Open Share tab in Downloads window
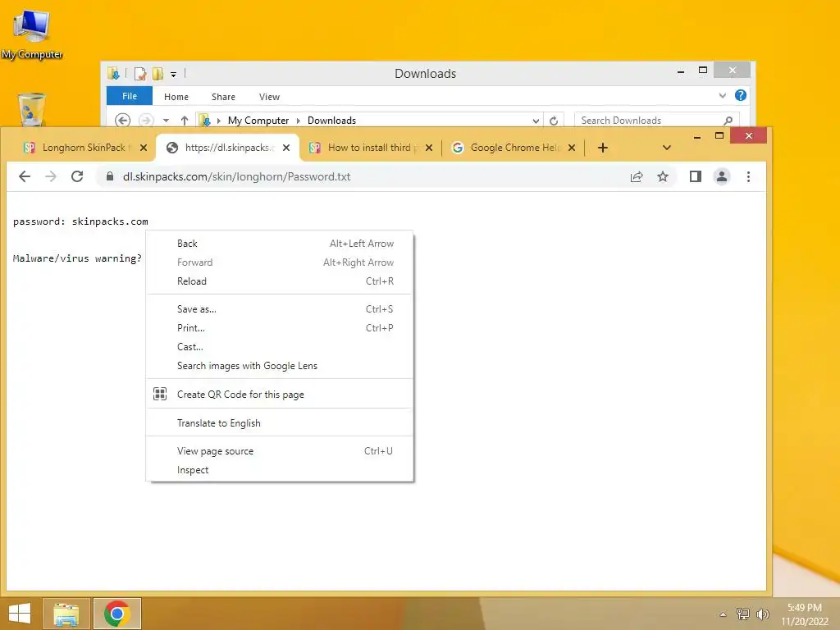Image resolution: width=840 pixels, height=630 pixels. 223,97
